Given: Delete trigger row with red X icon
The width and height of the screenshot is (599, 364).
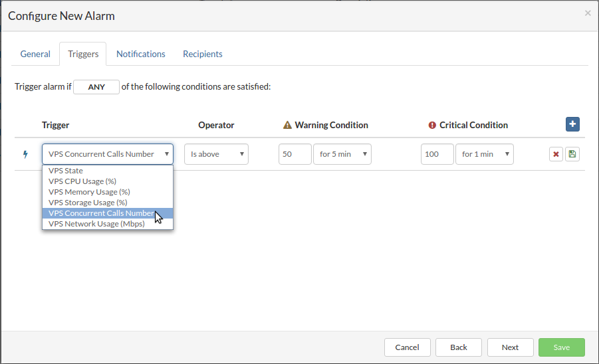Looking at the screenshot, I should pyautogui.click(x=556, y=154).
